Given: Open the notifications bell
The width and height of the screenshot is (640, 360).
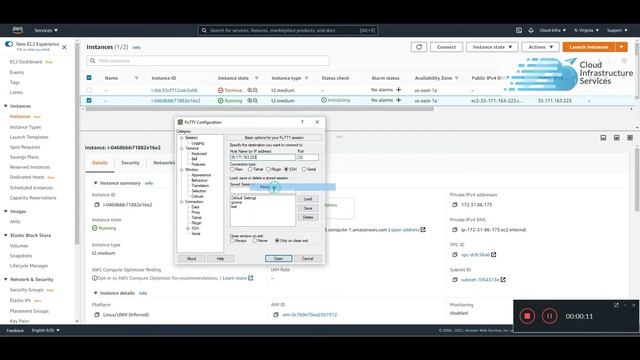Looking at the screenshot, I should (x=531, y=30).
